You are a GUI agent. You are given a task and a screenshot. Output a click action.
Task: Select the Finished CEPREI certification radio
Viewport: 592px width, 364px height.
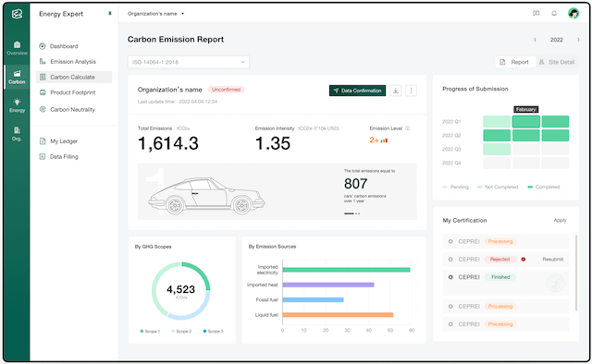(450, 277)
